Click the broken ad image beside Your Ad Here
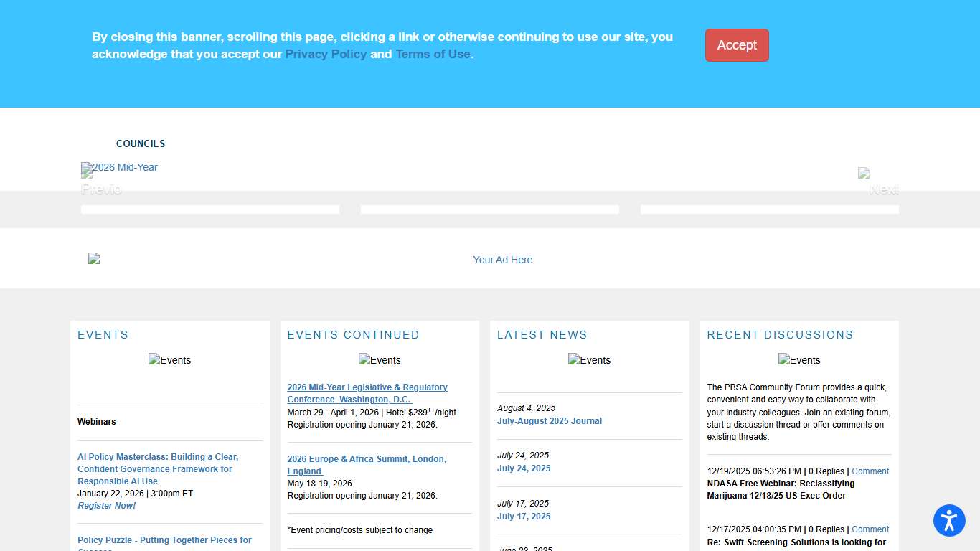 point(94,259)
